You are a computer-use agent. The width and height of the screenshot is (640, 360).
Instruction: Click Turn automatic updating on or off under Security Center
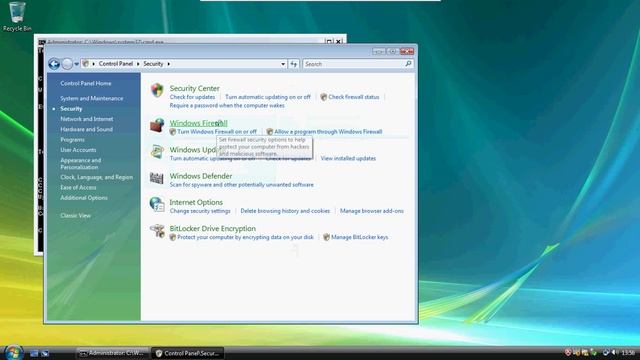tap(268, 97)
